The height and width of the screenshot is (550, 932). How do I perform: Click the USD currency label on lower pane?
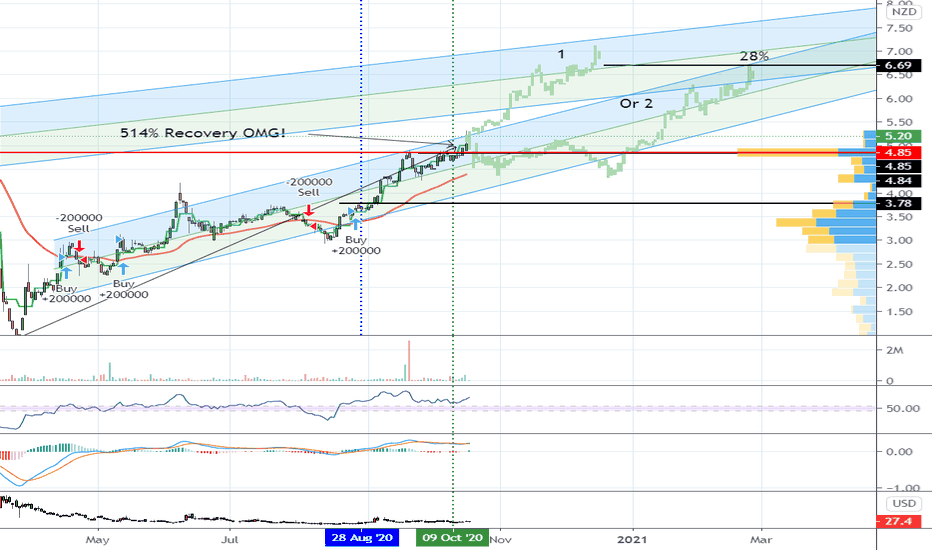coord(904,504)
